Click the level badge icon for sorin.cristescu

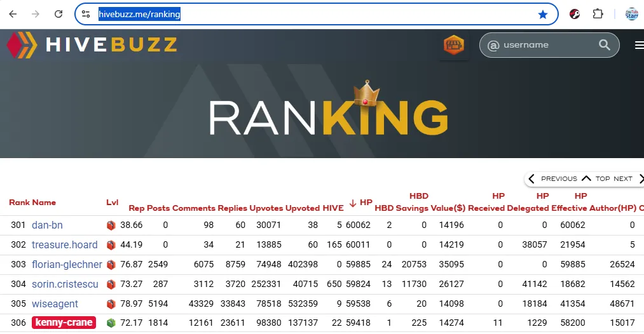pyautogui.click(x=111, y=284)
